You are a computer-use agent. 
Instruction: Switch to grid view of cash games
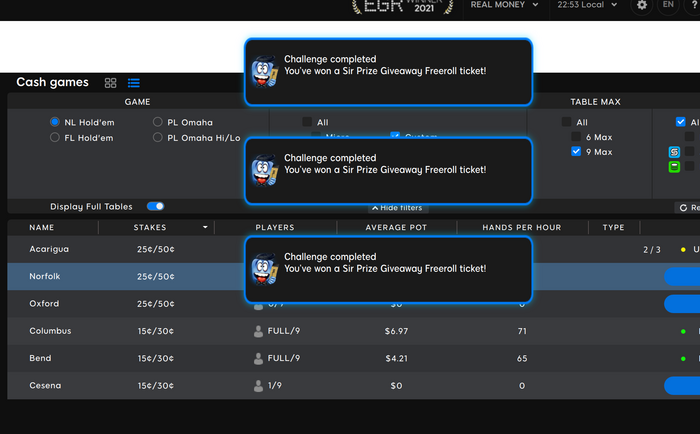[110, 83]
